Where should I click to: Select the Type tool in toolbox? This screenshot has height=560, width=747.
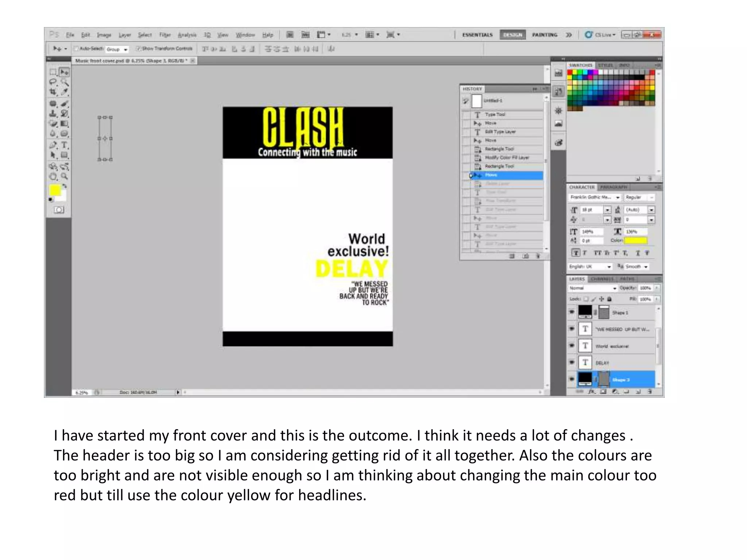[65, 145]
